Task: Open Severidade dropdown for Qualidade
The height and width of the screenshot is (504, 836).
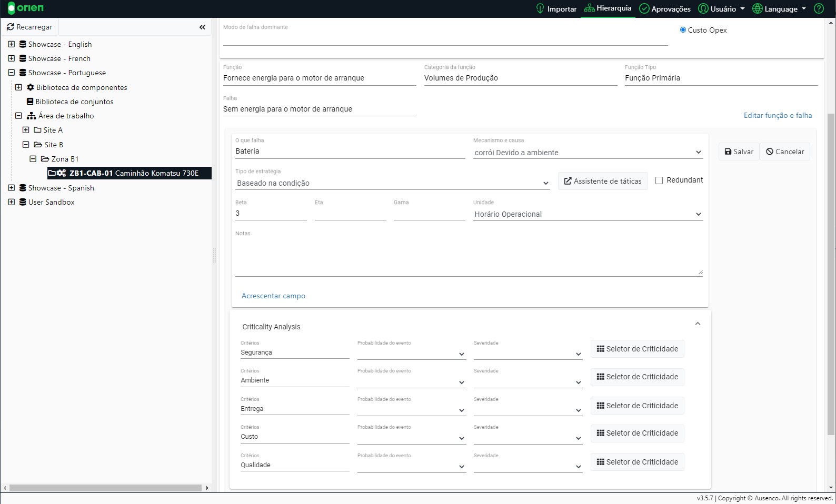Action: 528,466
